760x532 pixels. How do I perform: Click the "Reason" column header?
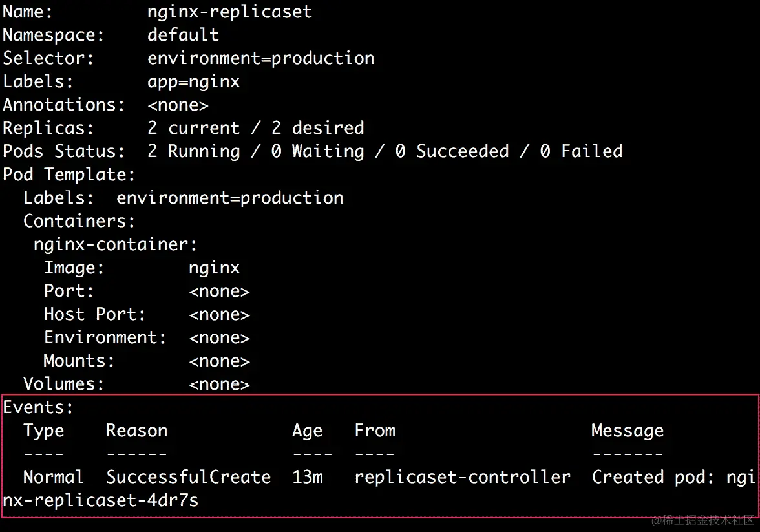[136, 431]
